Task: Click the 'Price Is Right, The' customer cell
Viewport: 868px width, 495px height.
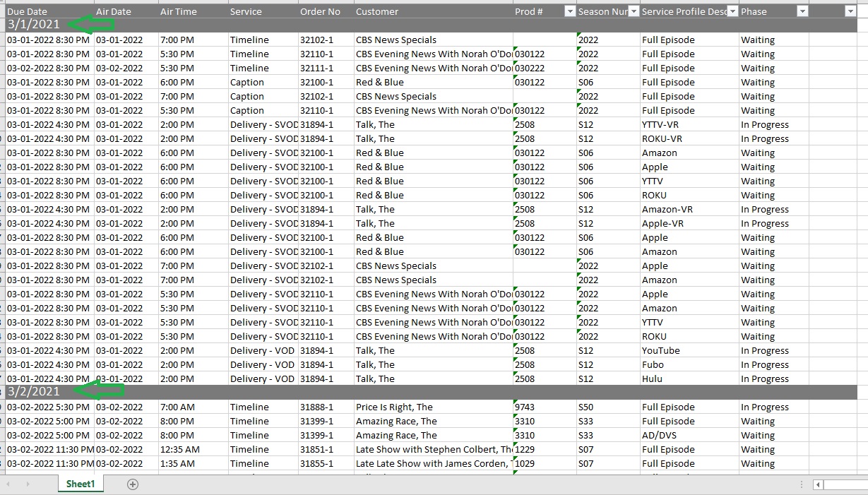Action: tap(434, 407)
